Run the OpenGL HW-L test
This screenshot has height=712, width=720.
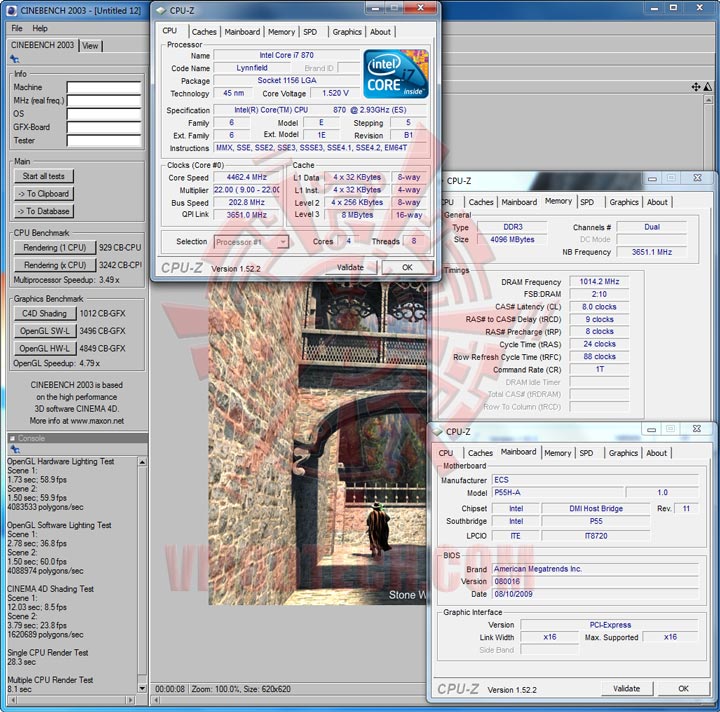coord(45,348)
